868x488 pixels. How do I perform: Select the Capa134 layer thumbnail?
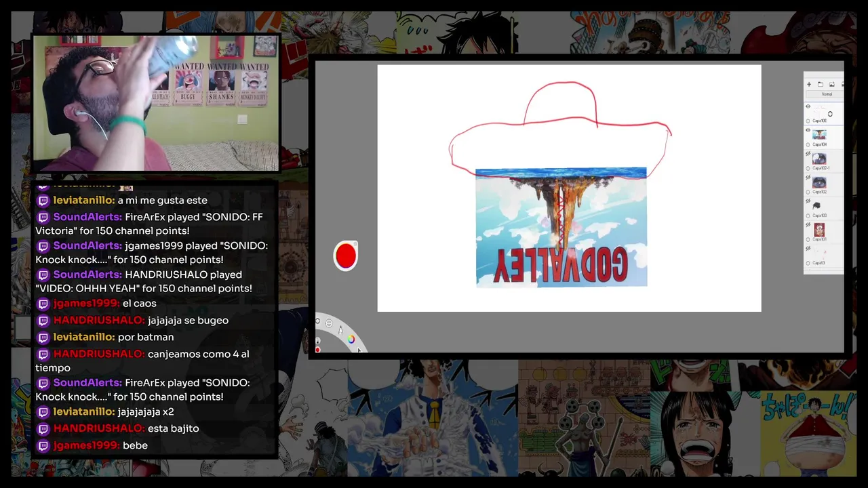819,134
